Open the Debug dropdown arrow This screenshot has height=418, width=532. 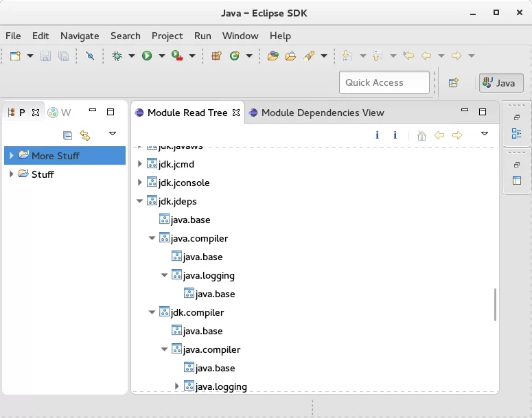coord(132,56)
